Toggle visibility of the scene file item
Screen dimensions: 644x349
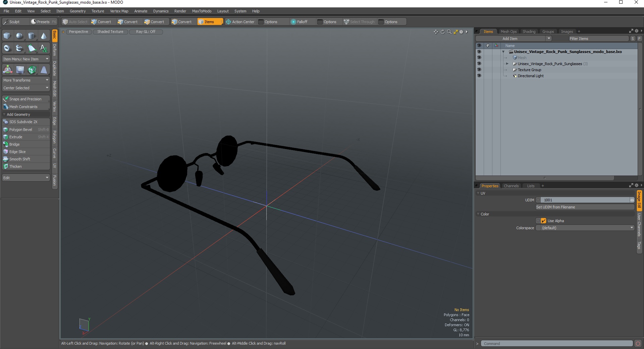coord(479,52)
